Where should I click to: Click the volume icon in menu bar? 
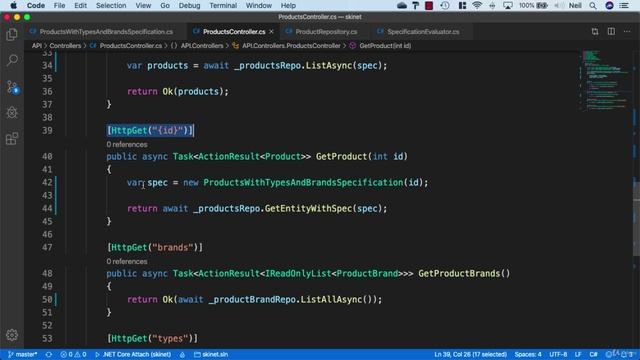(x=559, y=5)
